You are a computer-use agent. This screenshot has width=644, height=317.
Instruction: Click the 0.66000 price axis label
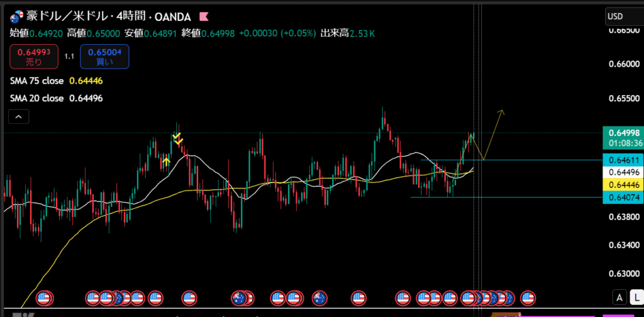(625, 64)
